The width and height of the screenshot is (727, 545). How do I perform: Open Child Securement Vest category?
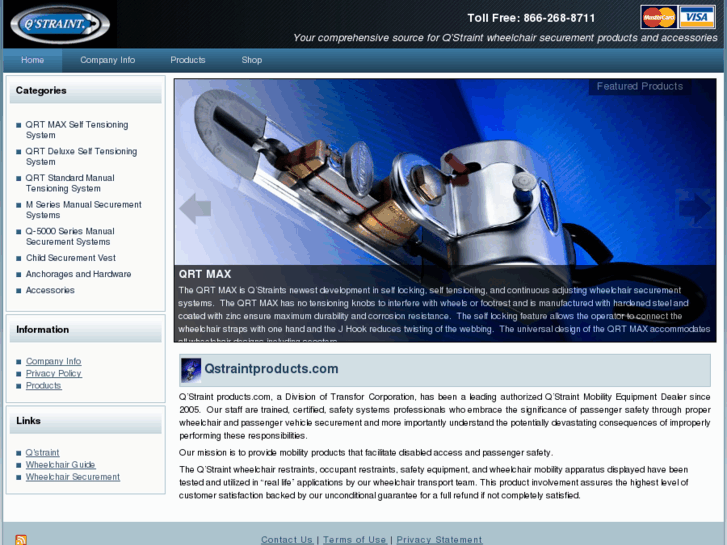70,258
